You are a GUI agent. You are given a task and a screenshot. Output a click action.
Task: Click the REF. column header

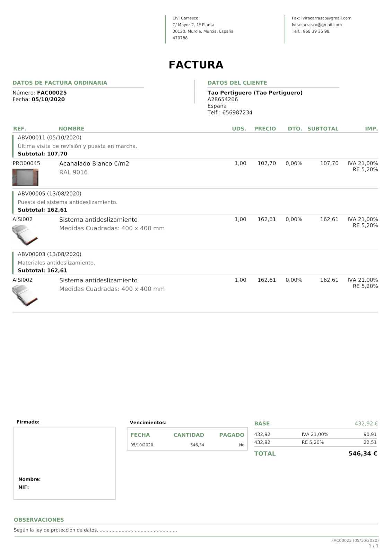point(20,129)
